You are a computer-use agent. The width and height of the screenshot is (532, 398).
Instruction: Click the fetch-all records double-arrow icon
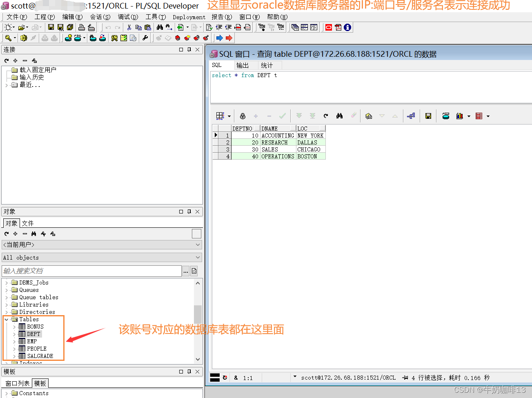pyautogui.click(x=312, y=116)
